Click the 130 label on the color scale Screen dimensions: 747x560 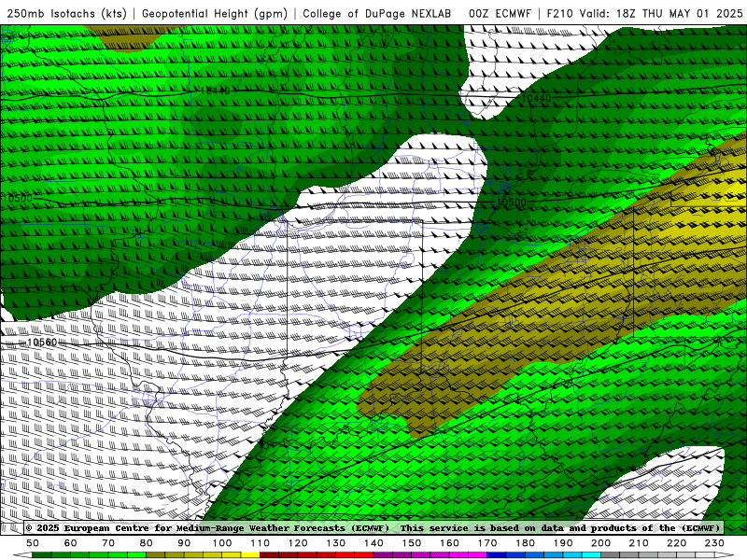point(336,543)
